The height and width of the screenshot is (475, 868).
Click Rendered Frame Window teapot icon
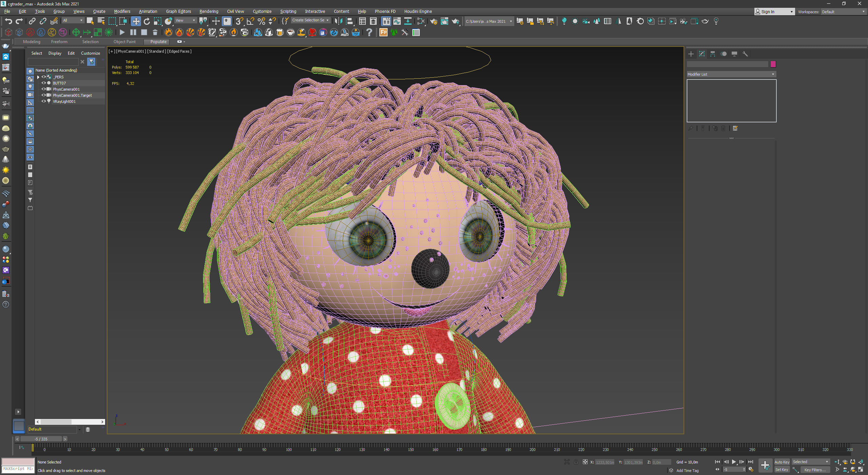(445, 21)
